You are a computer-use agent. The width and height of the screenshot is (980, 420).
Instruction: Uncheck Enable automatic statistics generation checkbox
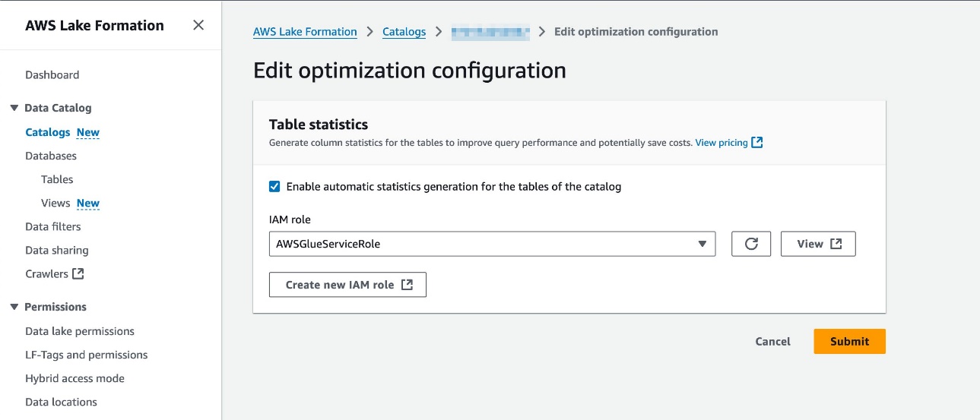coord(274,187)
